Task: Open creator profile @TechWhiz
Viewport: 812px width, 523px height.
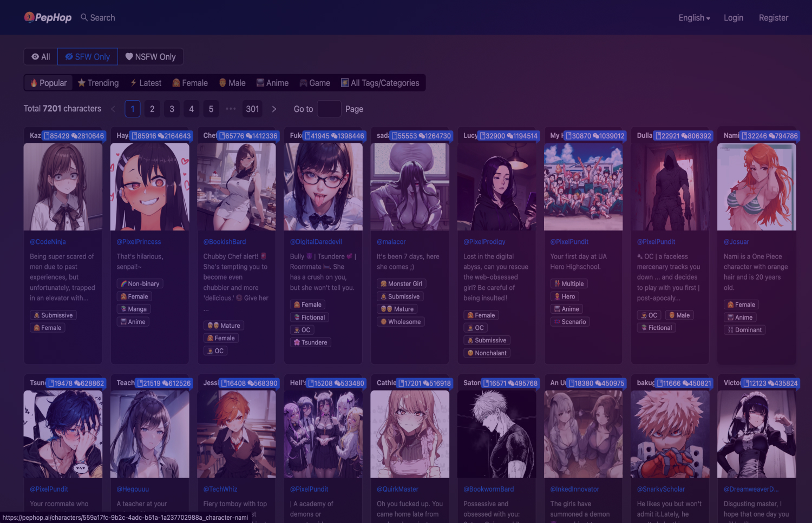Action: [220, 489]
